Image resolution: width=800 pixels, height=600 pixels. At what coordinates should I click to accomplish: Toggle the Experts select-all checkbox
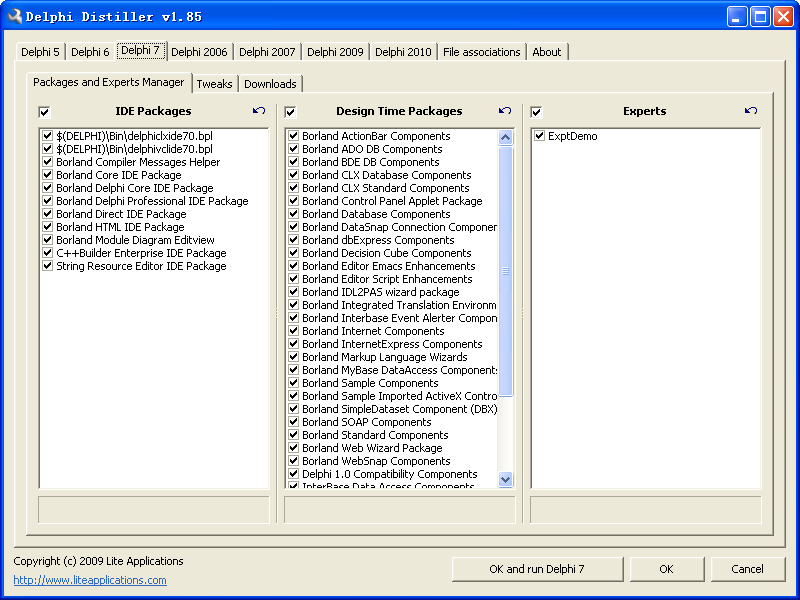coord(536,112)
